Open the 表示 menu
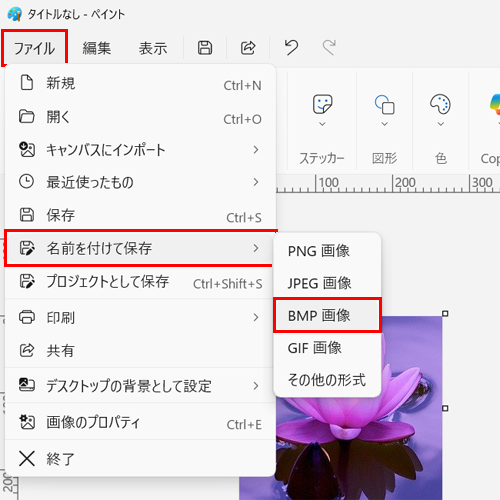This screenshot has height=500, width=500. 153,48
